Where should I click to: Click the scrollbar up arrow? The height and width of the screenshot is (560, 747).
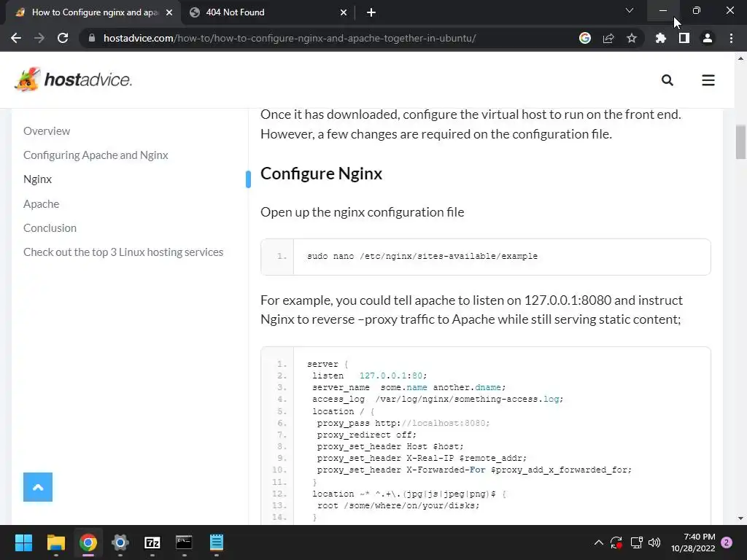click(x=740, y=58)
